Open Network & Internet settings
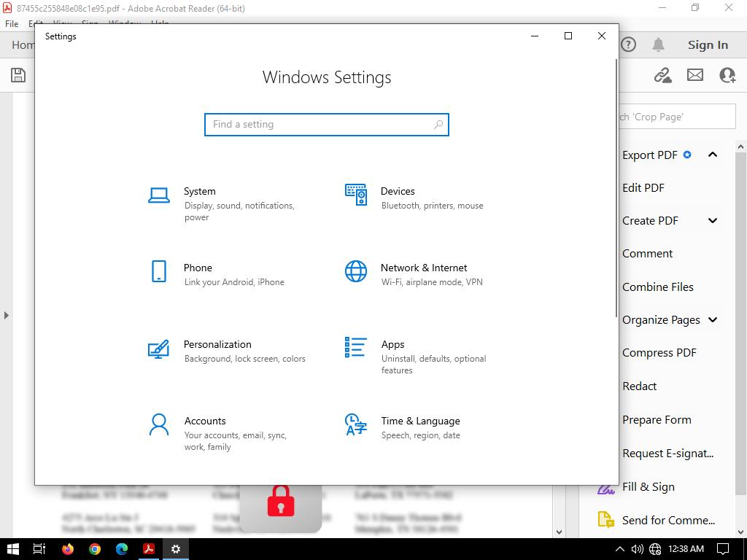 [x=423, y=268]
